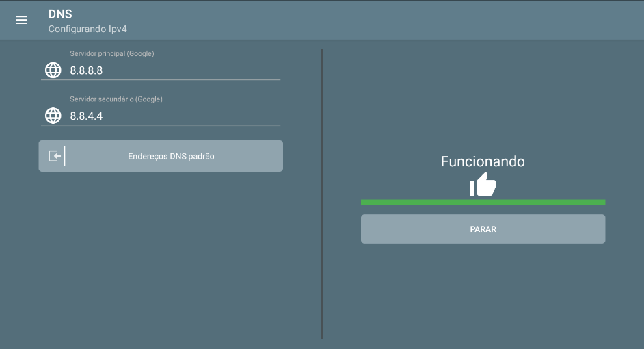The width and height of the screenshot is (644, 349).
Task: Open the hamburger navigation menu
Action: click(x=22, y=21)
